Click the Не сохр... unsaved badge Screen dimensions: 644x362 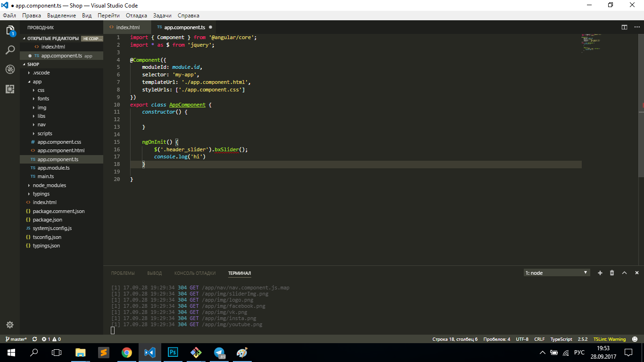92,39
